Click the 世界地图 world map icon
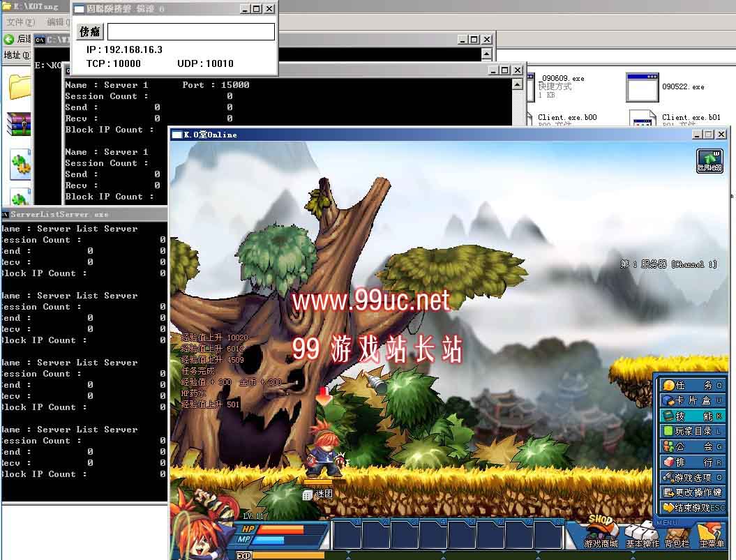The width and height of the screenshot is (736, 560). coord(709,161)
